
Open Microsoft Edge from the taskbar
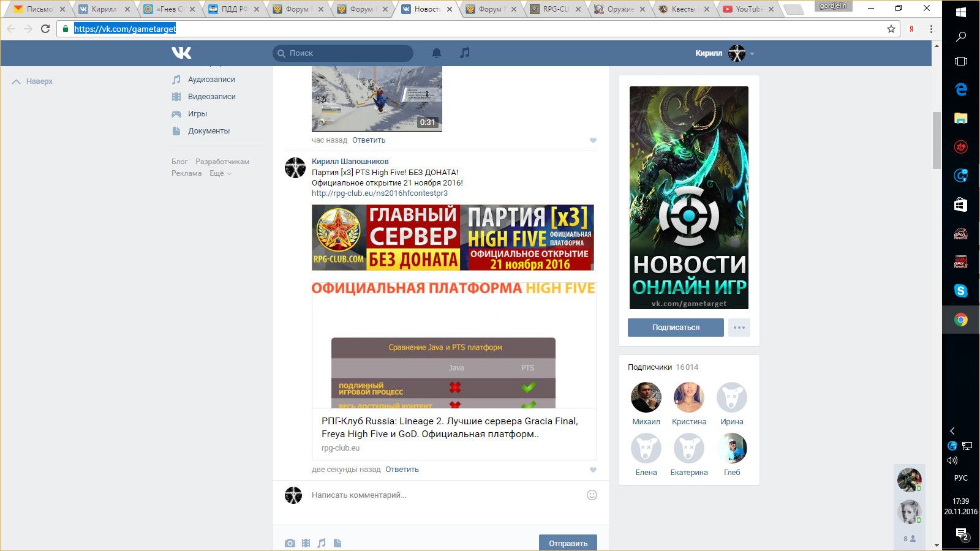point(961,89)
